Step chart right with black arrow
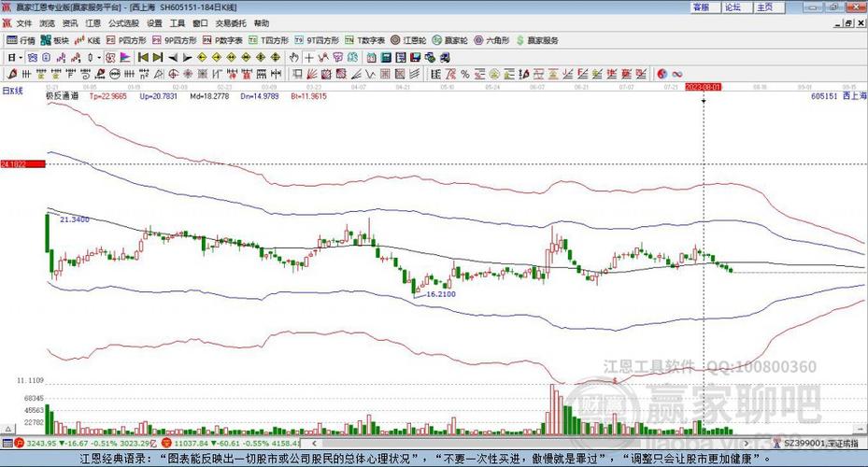Viewport: 868px width, 467px height. tap(187, 58)
